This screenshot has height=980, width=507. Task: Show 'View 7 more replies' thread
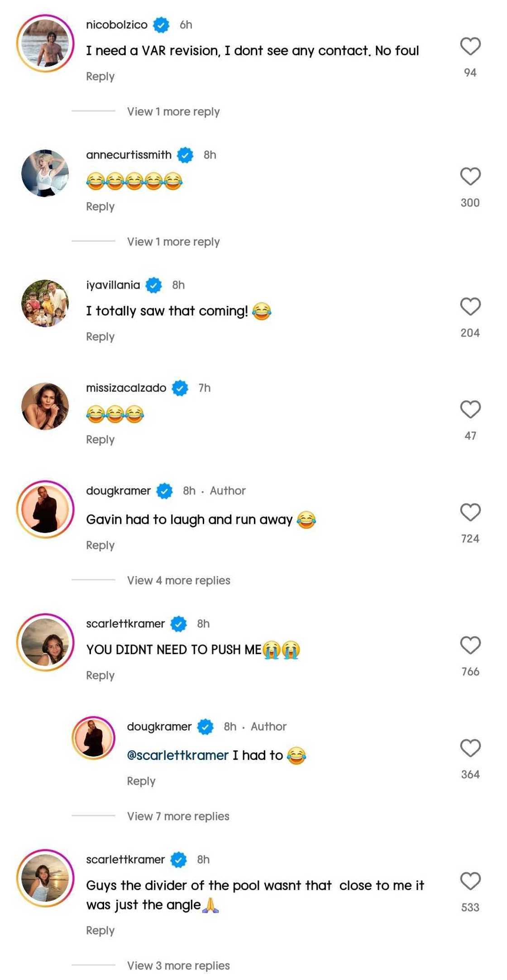tap(178, 817)
